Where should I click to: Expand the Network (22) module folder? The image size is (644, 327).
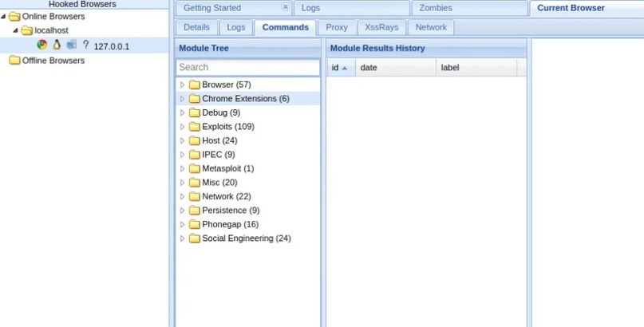click(183, 196)
